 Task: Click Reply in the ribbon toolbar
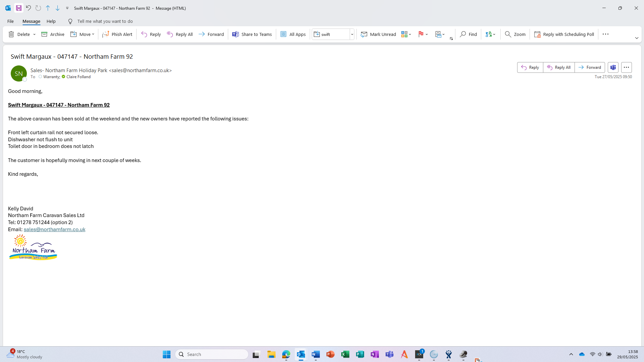point(151,34)
